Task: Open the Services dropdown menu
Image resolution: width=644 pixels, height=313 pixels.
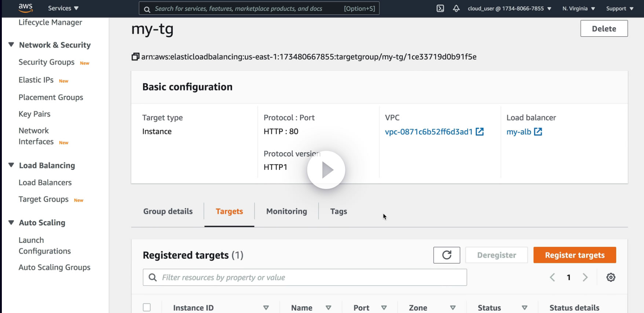Action: pos(63,8)
